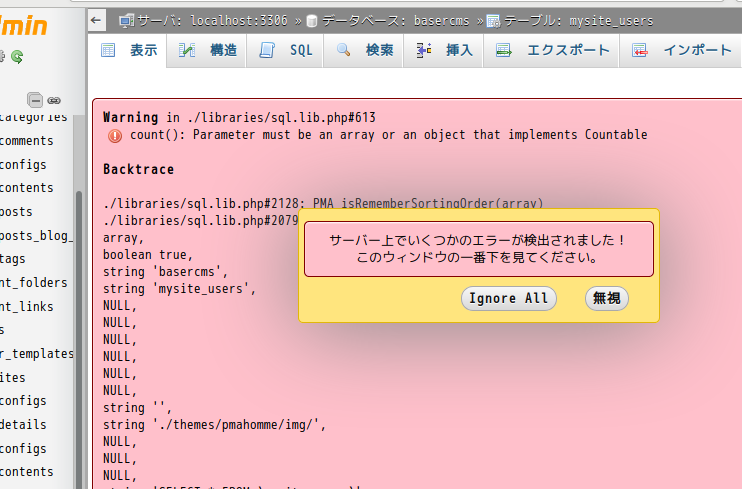The height and width of the screenshot is (489, 742).
Task: Click the phpMyAdmin logo
Action: [x=24, y=22]
